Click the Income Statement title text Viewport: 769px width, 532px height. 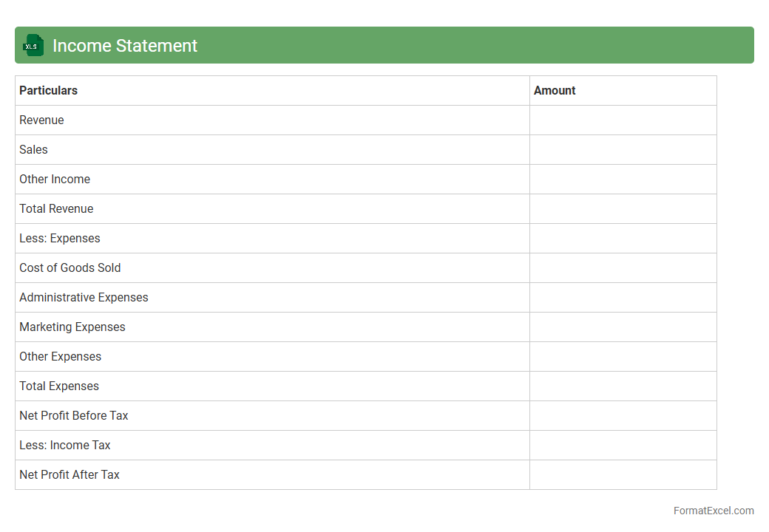pos(124,46)
